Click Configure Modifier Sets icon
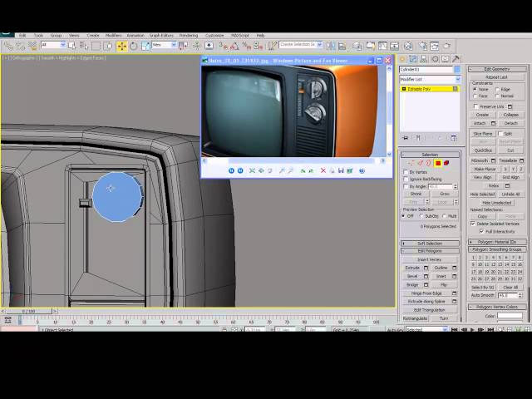The image size is (532, 399). pyautogui.click(x=453, y=138)
